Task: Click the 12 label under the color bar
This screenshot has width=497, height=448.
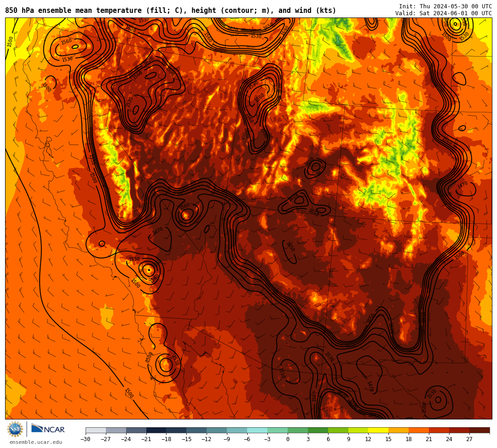Action: [369, 439]
